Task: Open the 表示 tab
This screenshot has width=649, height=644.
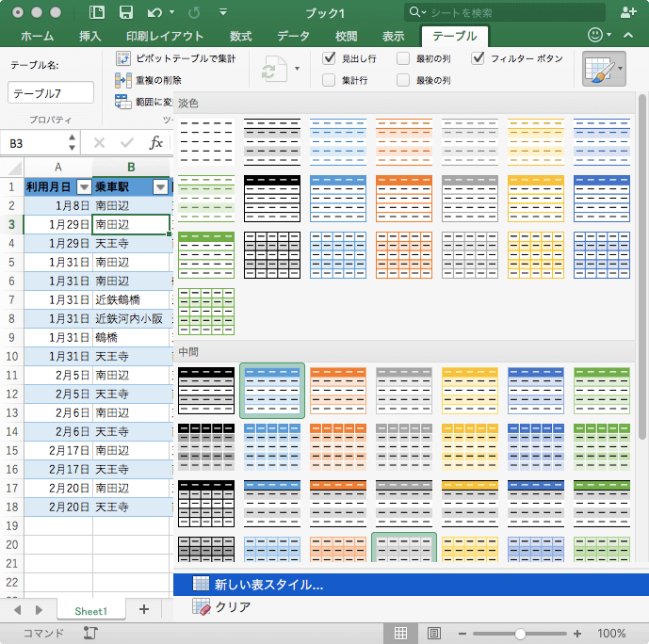Action: 393,37
